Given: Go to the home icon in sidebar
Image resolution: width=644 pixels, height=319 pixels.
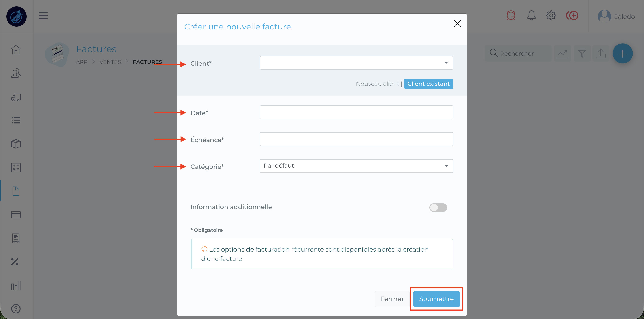Looking at the screenshot, I should (x=16, y=49).
